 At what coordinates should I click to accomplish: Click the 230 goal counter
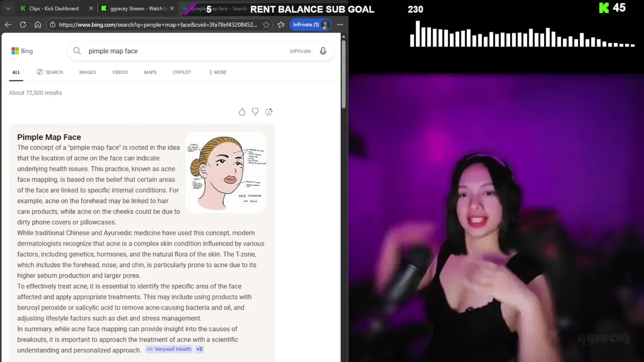415,9
